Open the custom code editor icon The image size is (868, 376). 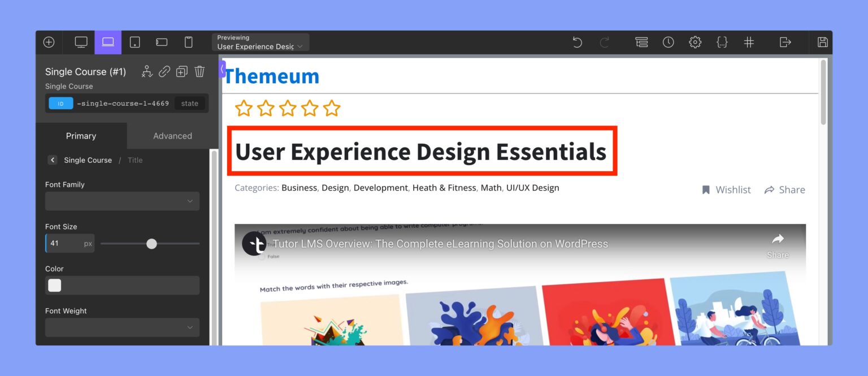point(722,42)
